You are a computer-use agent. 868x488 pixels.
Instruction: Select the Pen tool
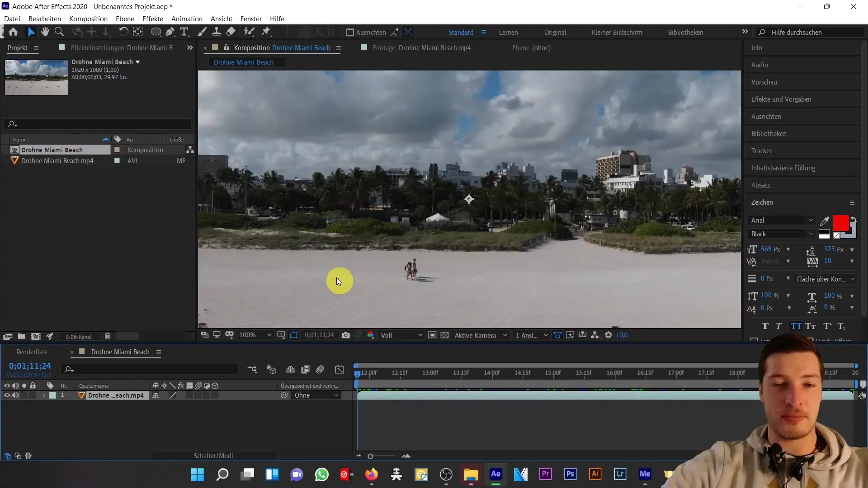(170, 32)
